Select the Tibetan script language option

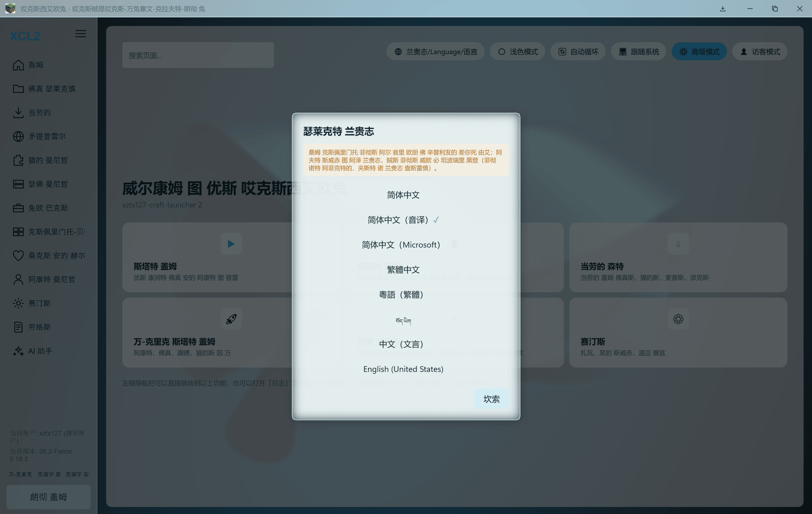coord(403,320)
